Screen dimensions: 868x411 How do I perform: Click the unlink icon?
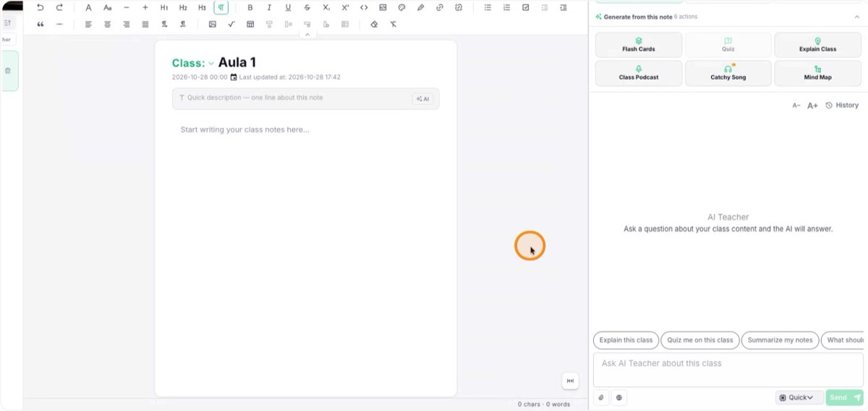[459, 7]
